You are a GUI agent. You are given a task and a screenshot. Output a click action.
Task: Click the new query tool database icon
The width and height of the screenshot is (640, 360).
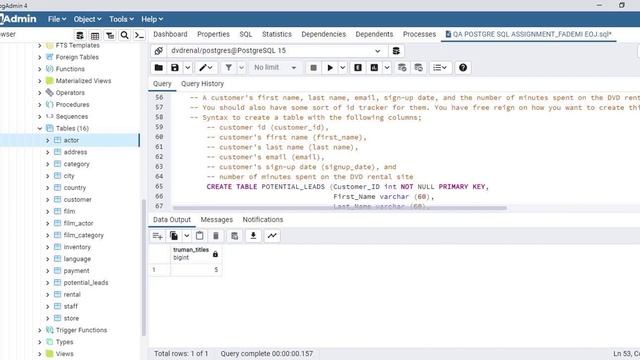point(396,51)
